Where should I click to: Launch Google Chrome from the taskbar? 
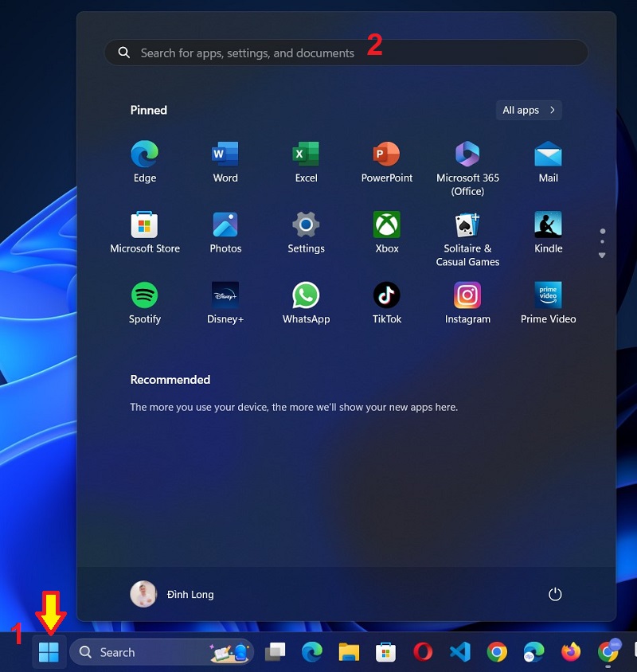497,652
